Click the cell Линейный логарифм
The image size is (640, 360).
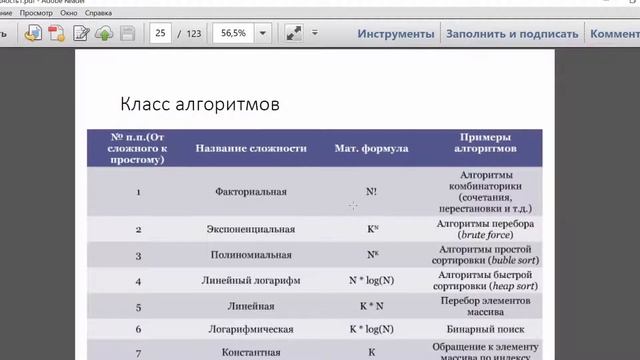251,280
